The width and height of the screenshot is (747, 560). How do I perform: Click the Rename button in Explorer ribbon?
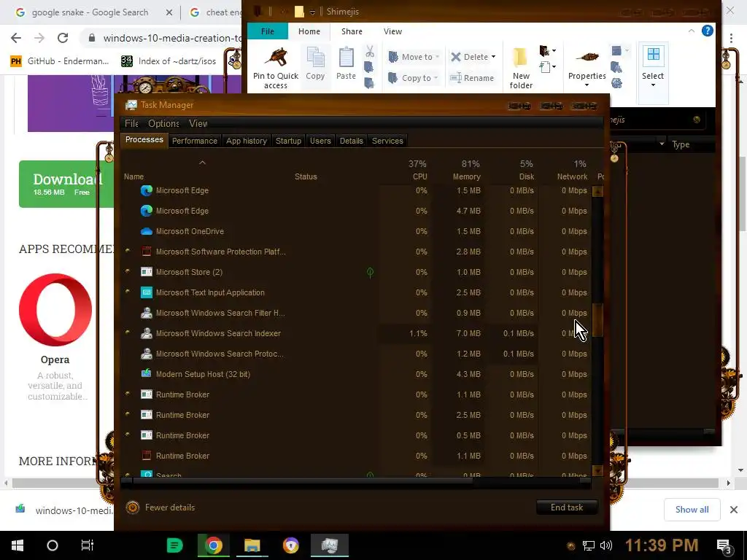pyautogui.click(x=472, y=77)
